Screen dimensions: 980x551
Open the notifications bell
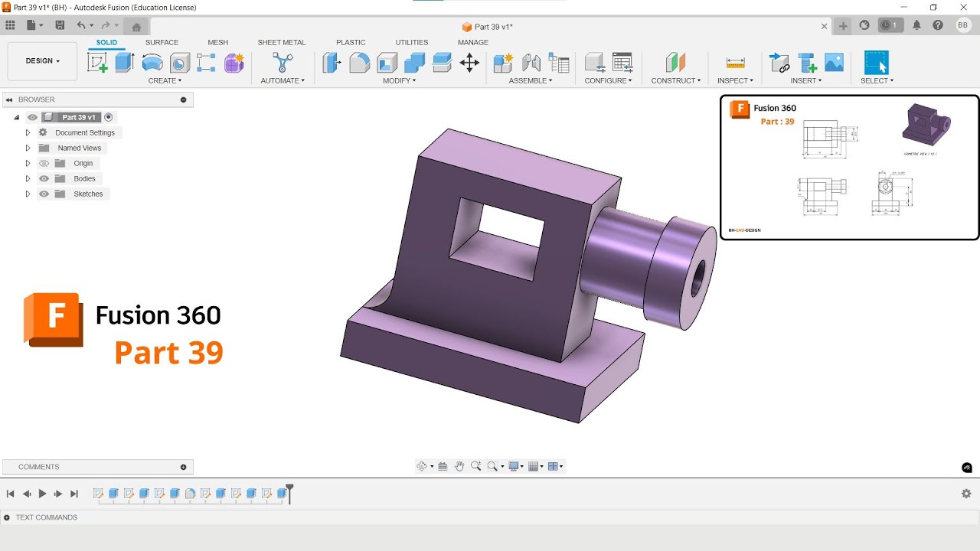click(916, 25)
